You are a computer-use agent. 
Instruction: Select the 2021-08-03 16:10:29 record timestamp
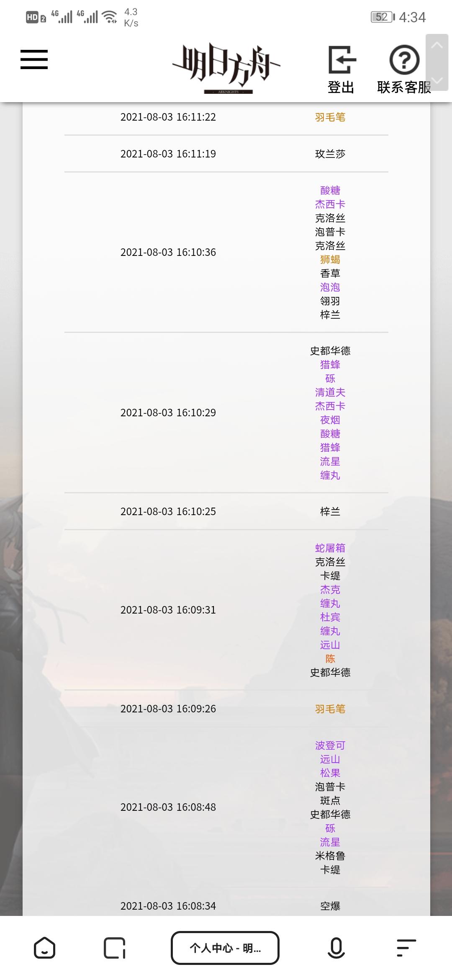click(x=168, y=413)
